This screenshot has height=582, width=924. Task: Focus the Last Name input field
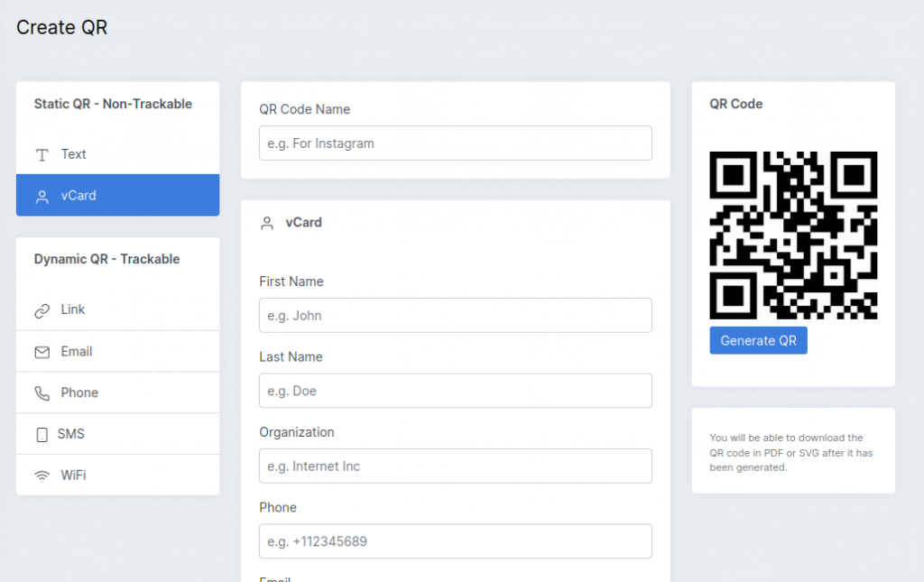point(456,391)
